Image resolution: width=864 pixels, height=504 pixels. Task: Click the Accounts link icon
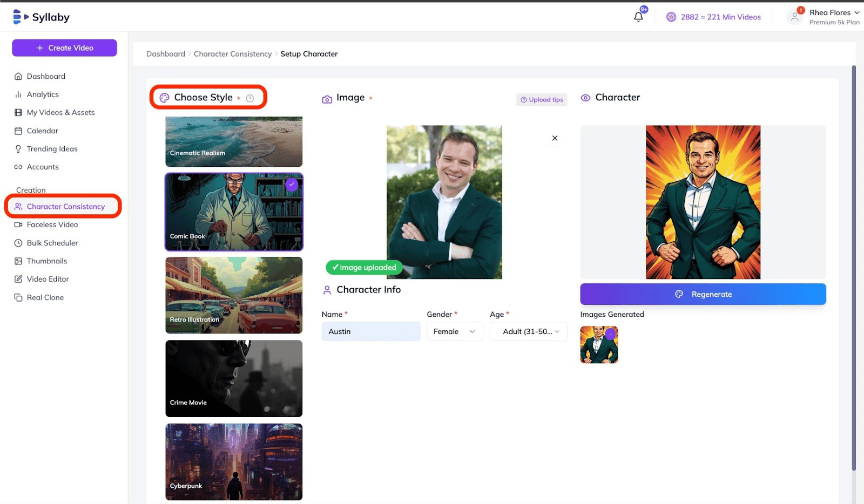click(18, 167)
